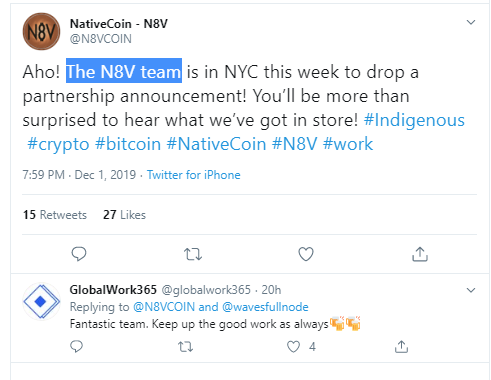Open the N8V profile avatar
The height and width of the screenshot is (380, 491).
[41, 32]
